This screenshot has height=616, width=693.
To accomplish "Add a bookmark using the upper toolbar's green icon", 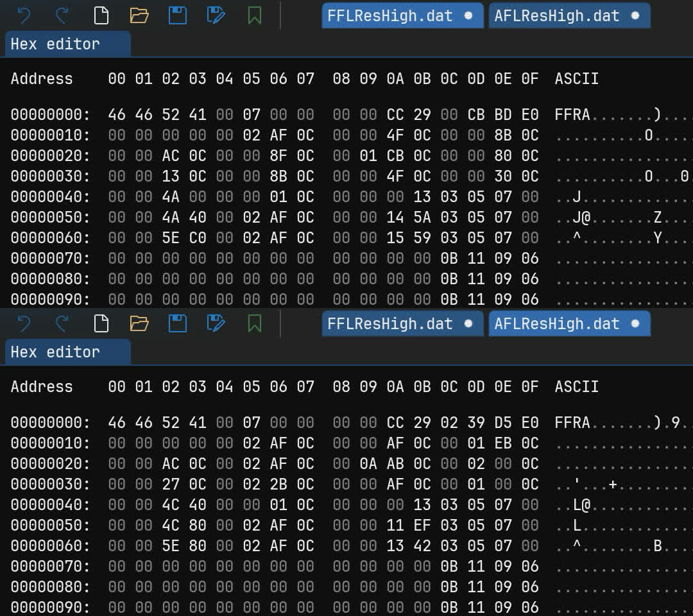I will pos(255,15).
